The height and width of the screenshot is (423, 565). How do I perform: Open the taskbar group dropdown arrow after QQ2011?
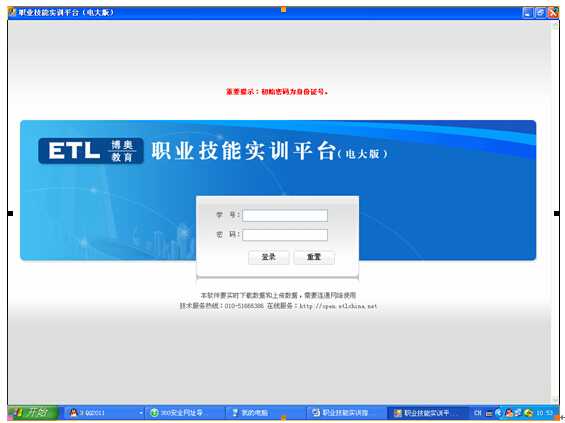[x=141, y=413]
